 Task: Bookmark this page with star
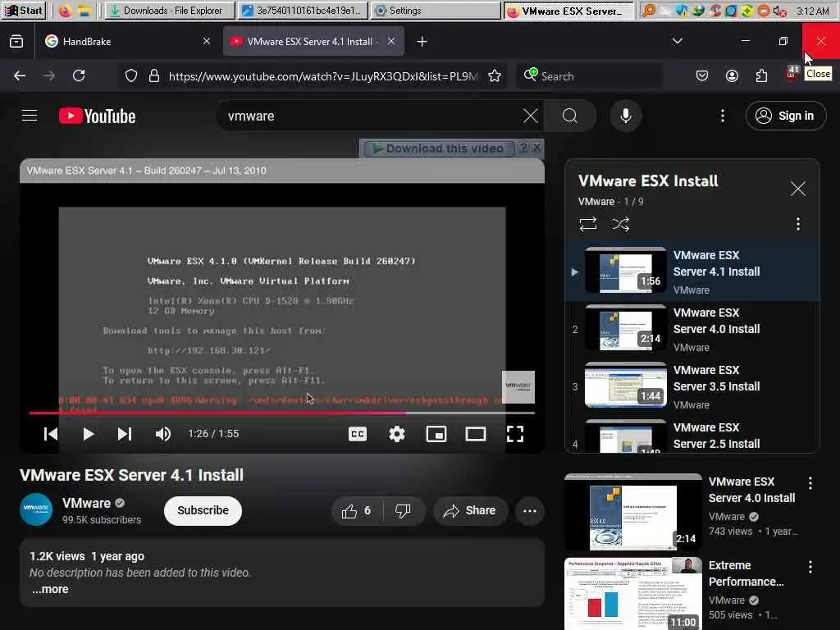pos(495,76)
